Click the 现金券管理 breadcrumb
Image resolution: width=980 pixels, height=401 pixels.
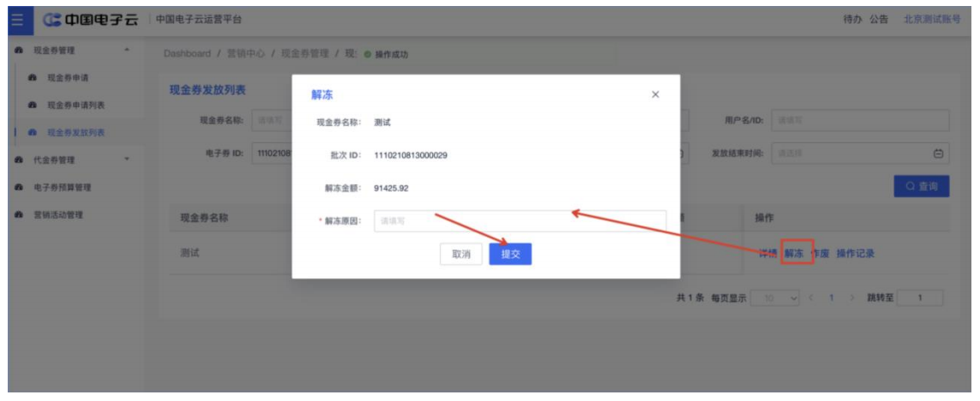click(x=305, y=54)
